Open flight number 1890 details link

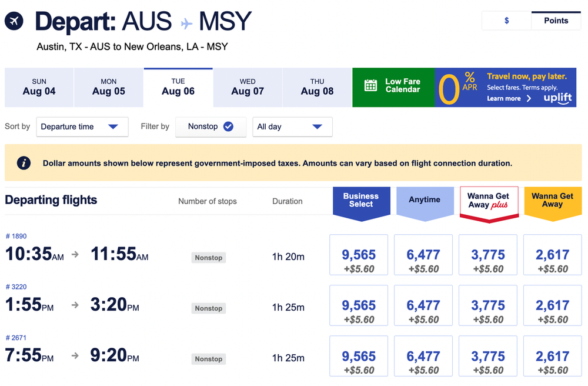[x=16, y=236]
